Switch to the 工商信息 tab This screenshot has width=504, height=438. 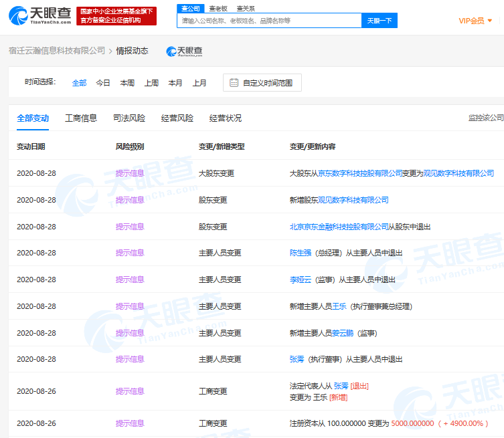click(x=81, y=118)
